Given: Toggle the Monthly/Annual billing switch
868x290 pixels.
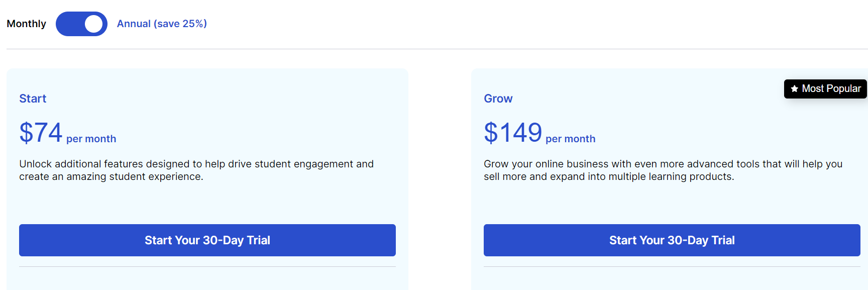Looking at the screenshot, I should tap(81, 24).
